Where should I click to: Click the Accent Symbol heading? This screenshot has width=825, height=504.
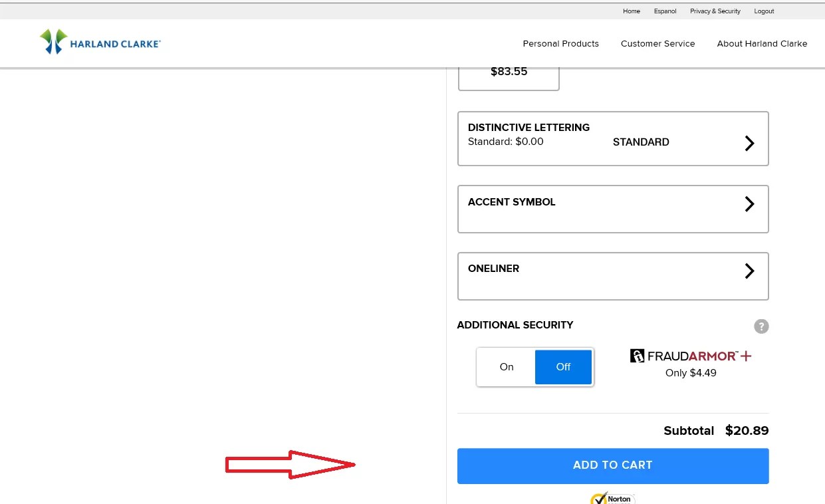(511, 202)
